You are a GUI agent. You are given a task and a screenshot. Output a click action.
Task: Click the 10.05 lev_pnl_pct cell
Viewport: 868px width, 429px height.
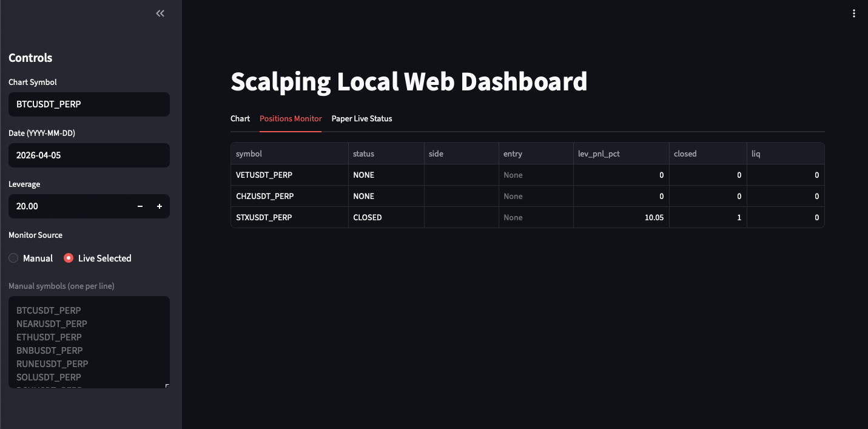point(621,217)
